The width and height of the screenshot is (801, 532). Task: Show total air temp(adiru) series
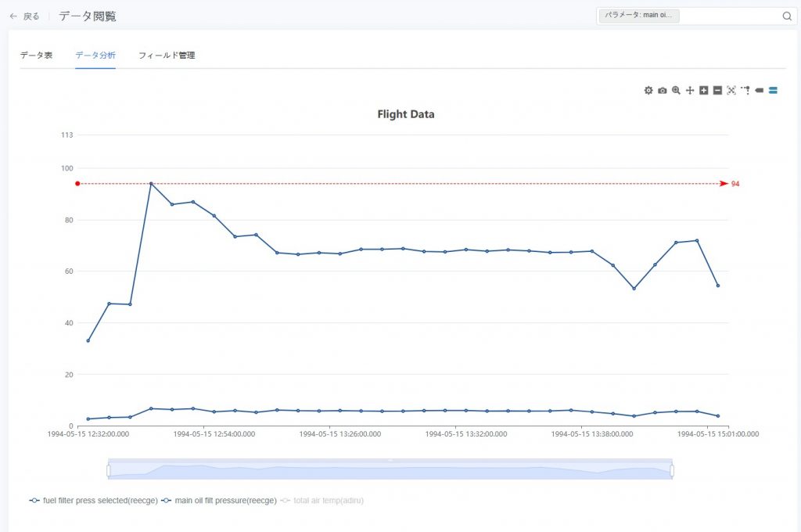tap(322, 501)
